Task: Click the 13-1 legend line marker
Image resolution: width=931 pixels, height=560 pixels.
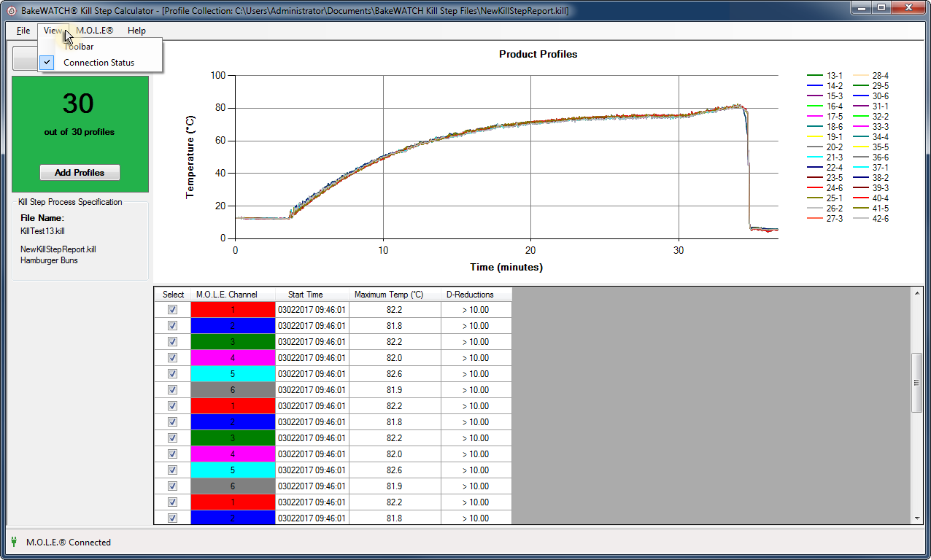Action: [815, 76]
